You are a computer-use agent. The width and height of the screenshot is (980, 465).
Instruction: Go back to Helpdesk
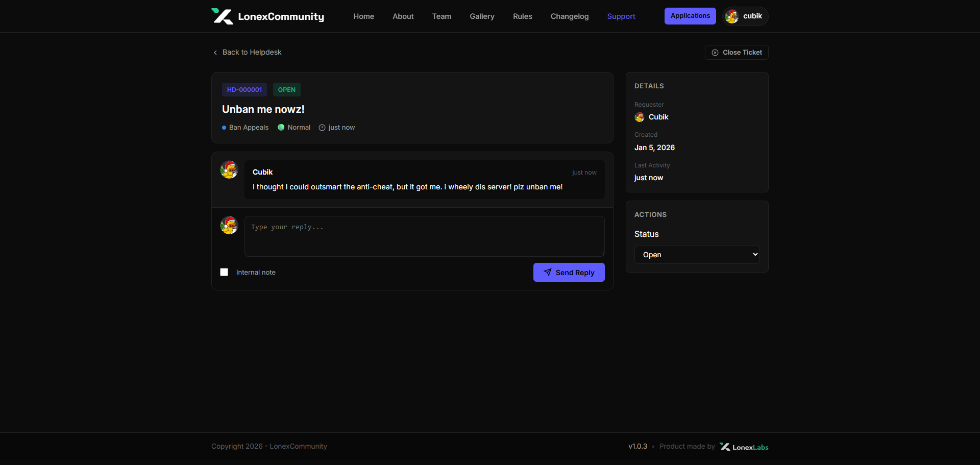coord(247,52)
